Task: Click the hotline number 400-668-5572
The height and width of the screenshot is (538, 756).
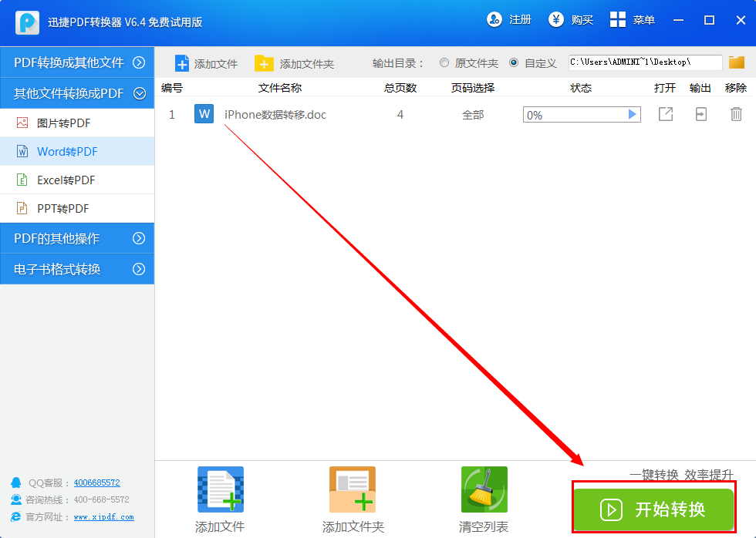Action: coord(101,499)
